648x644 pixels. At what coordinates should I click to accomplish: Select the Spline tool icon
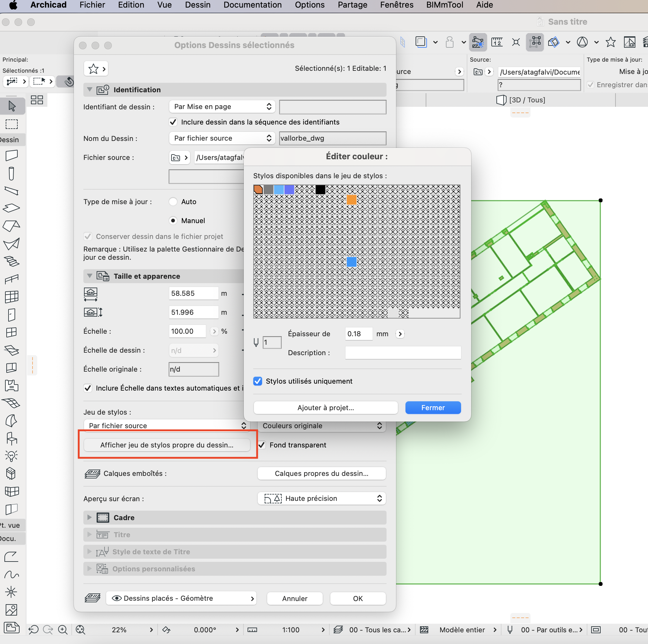[12, 574]
